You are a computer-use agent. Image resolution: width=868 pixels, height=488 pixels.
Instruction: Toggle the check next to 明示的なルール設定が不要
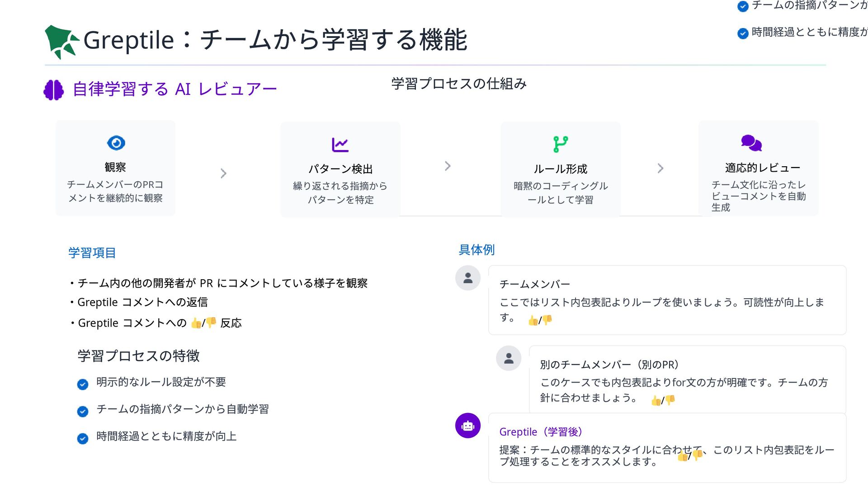click(83, 384)
